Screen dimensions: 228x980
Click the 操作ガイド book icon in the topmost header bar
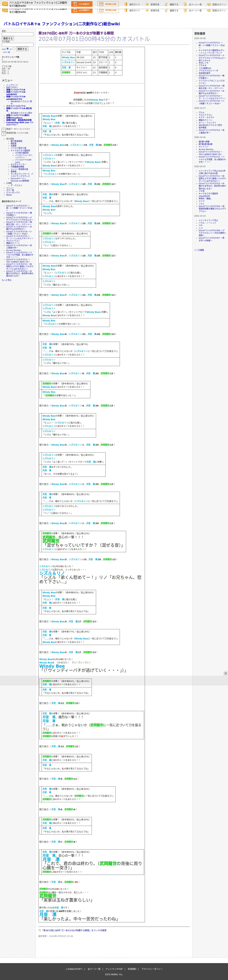[126, 4]
